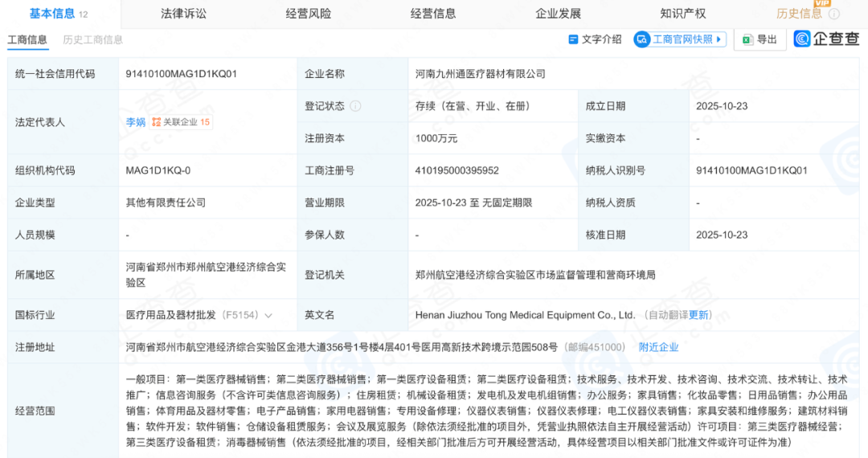Open 关联企业 15 related companies
868x458 pixels.
click(x=181, y=122)
